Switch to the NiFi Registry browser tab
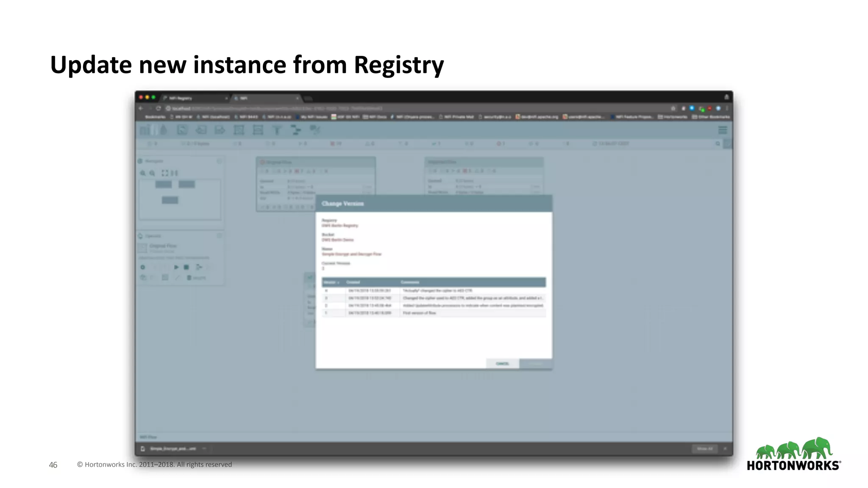This screenshot has width=868, height=488. click(x=195, y=98)
